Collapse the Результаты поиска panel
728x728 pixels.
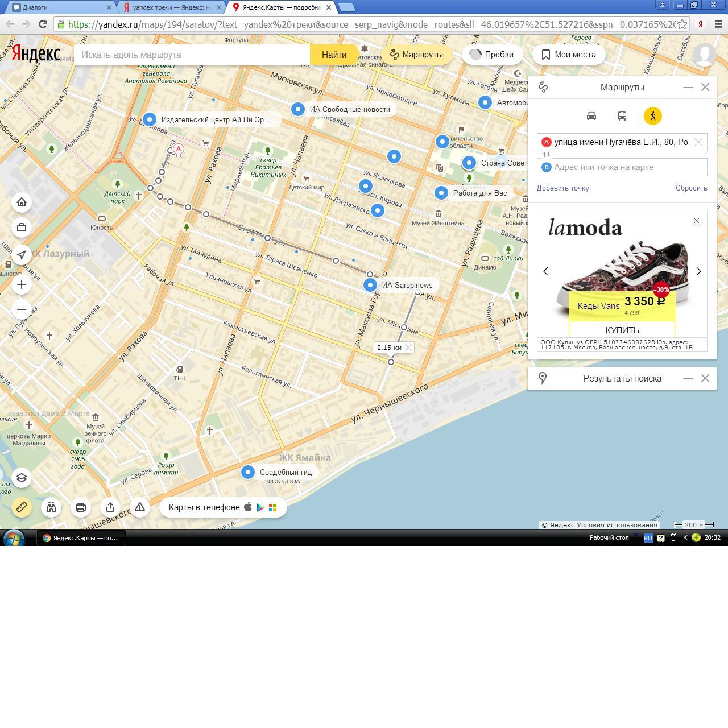688,378
